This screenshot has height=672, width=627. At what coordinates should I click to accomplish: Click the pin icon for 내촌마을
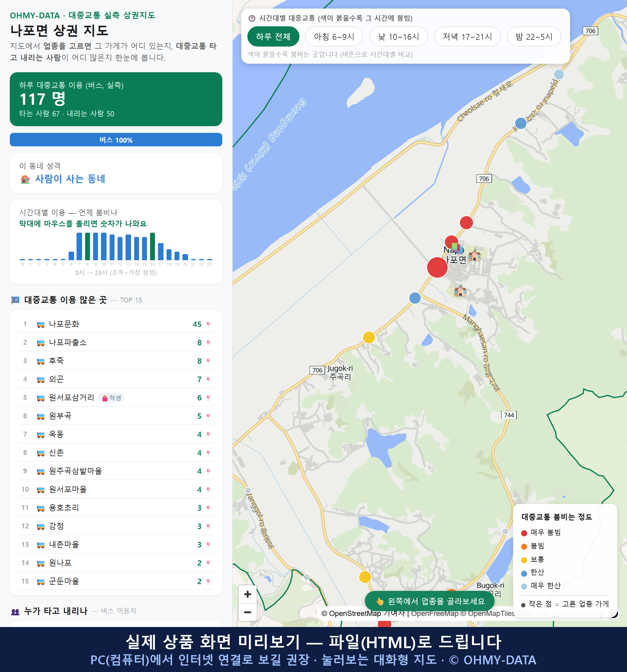click(x=208, y=545)
